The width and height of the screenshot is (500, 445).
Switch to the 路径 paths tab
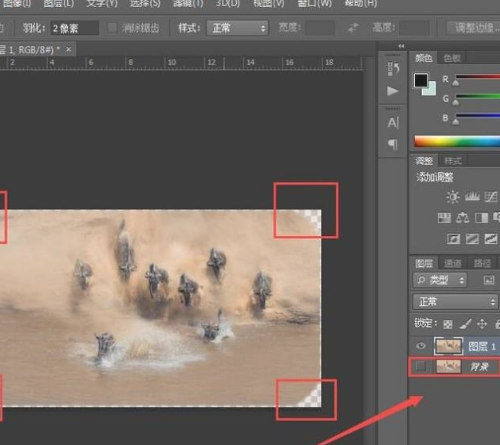482,264
